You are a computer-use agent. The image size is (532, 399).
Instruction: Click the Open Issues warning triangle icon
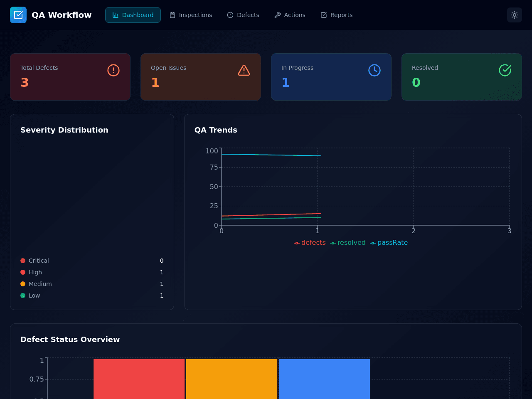[x=244, y=70]
